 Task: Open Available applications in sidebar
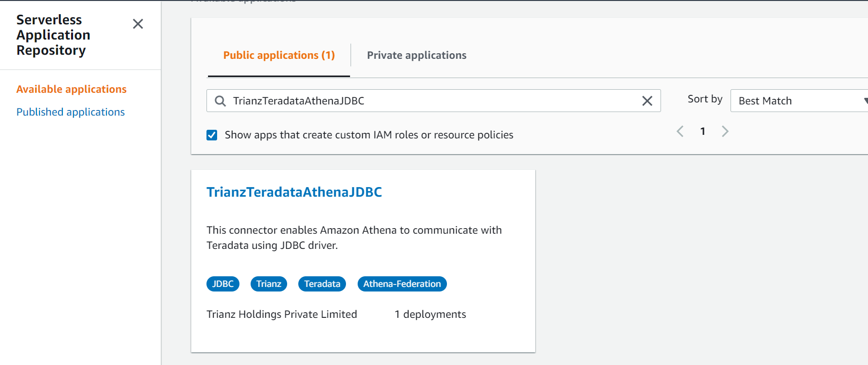coord(72,89)
